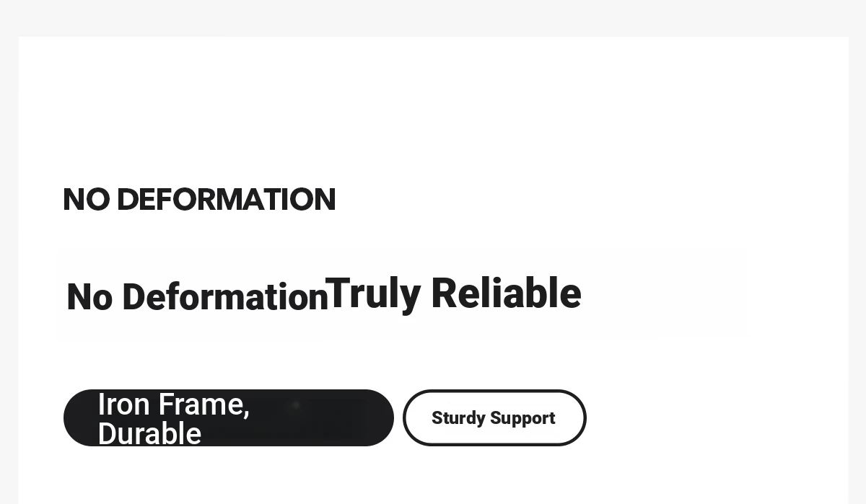Click the word NO in uppercase heading

point(87,200)
